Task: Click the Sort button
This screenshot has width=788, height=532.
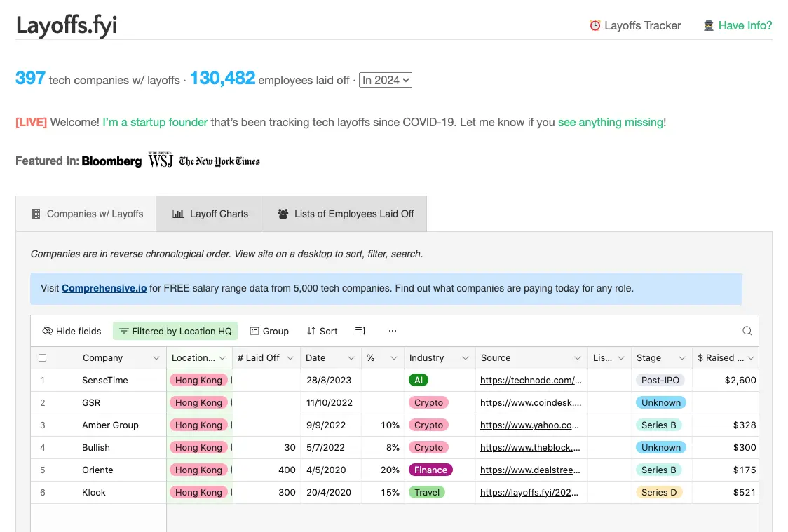Action: coord(322,331)
